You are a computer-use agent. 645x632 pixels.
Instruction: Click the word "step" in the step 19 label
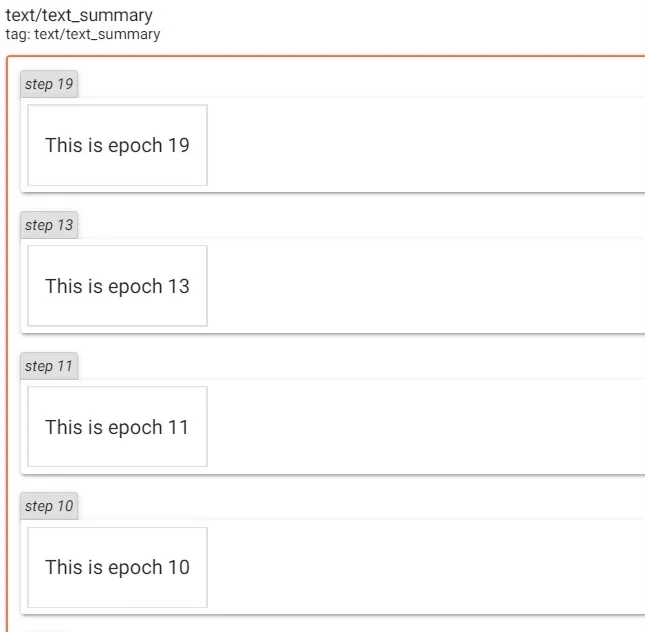[39, 84]
